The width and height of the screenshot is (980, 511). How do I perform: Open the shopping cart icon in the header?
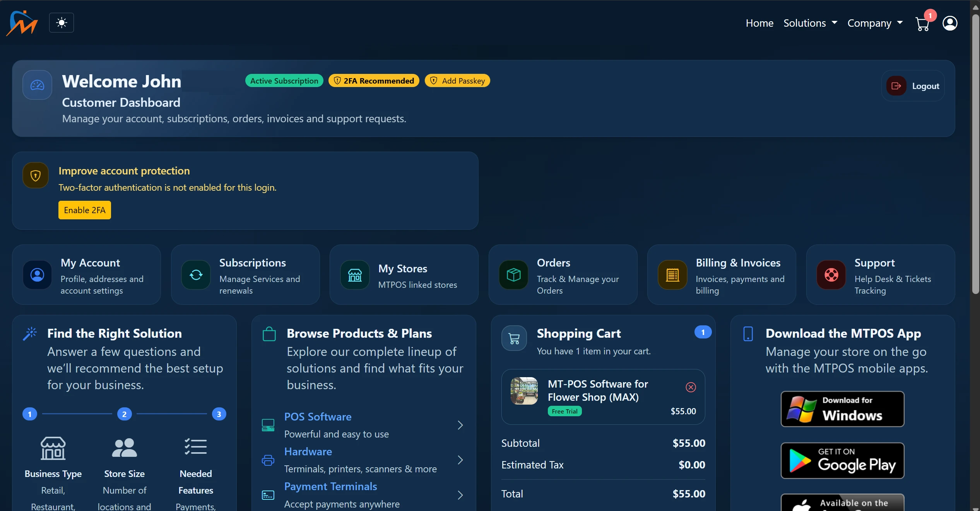(x=922, y=24)
